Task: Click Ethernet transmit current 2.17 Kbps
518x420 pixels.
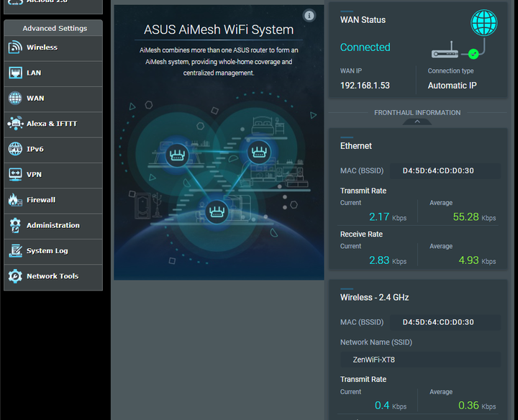Action: pyautogui.click(x=388, y=217)
